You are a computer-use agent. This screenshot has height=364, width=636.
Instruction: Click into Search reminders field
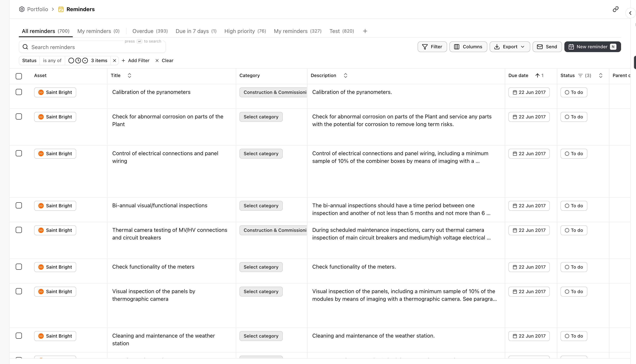(92, 47)
